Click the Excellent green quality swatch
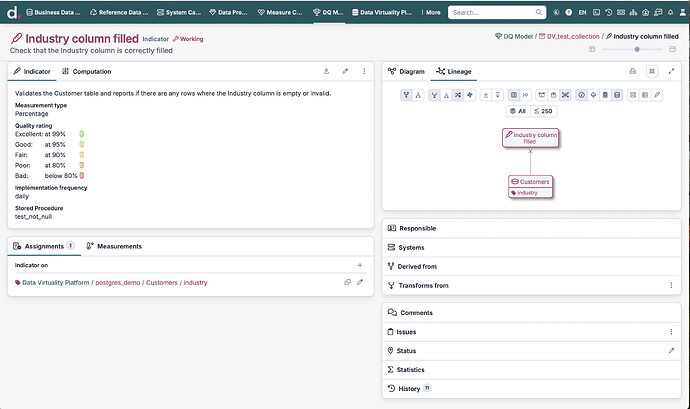Viewport: 690px width, 409px height. [81, 134]
